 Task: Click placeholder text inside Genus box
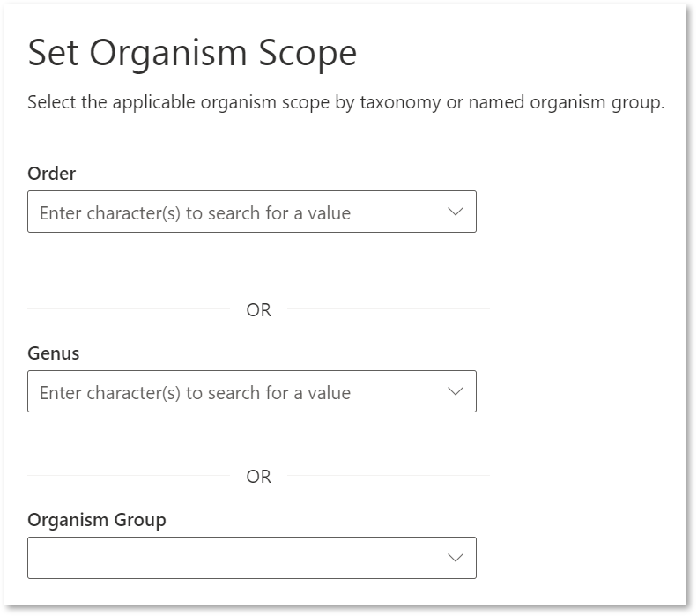[195, 393]
